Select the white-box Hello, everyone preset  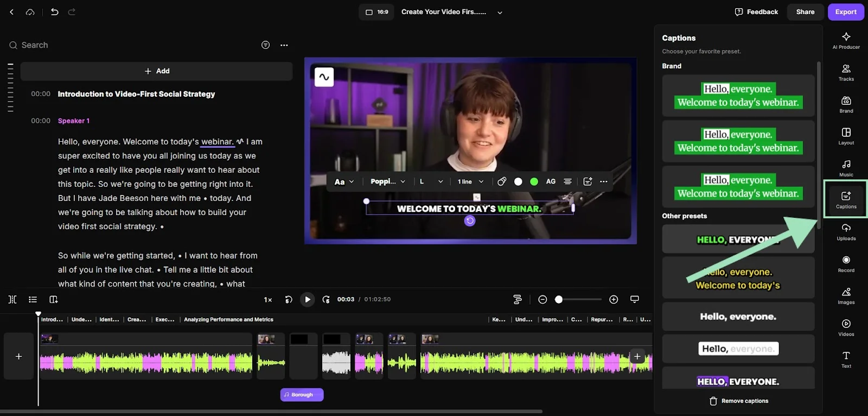pos(738,349)
